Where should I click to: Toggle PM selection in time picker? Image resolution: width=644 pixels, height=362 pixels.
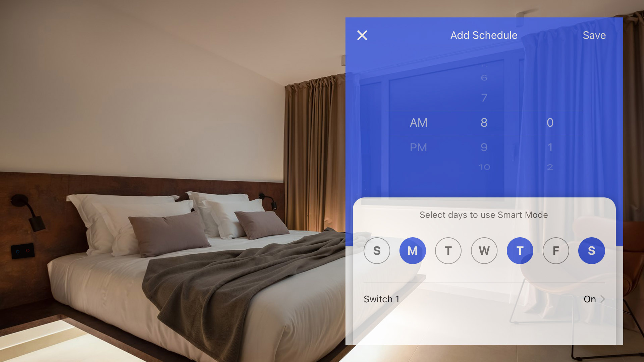point(418,147)
